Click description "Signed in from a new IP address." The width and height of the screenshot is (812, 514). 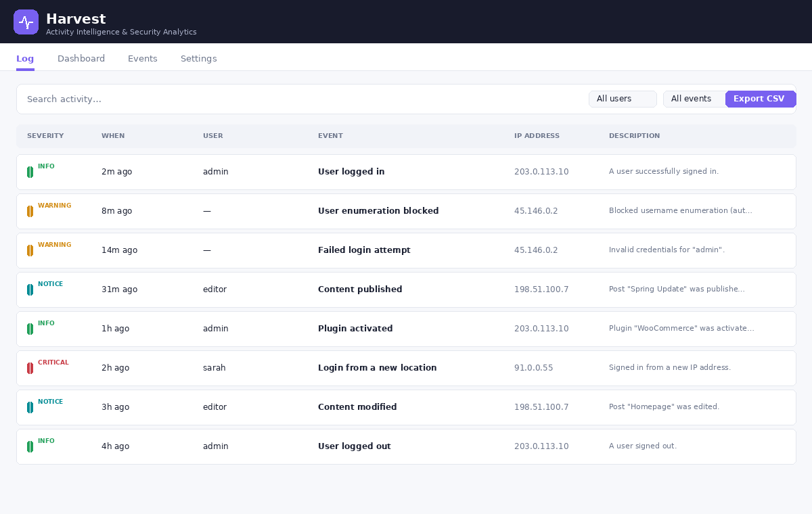[670, 368]
